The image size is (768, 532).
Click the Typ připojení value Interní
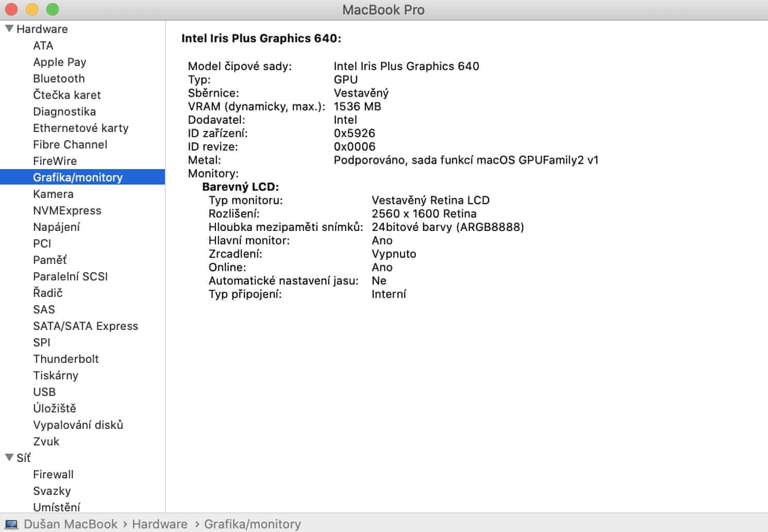point(389,294)
